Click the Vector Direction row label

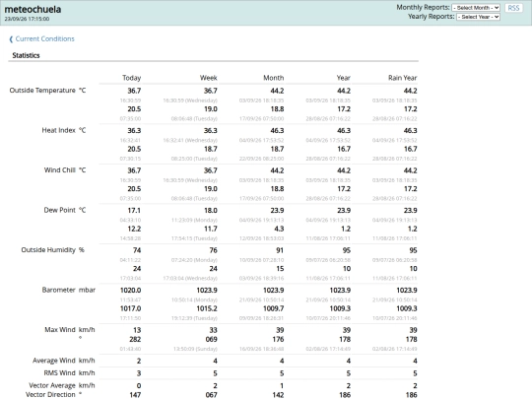coord(50,395)
